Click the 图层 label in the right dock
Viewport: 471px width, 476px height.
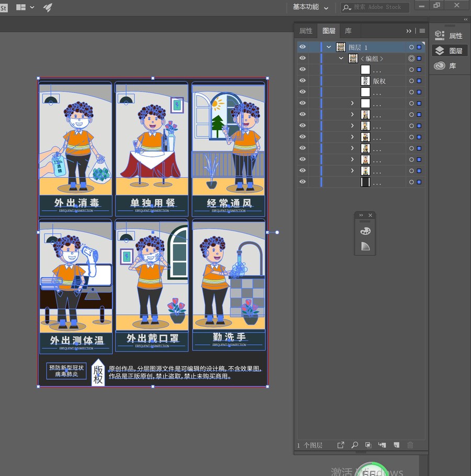tap(455, 51)
